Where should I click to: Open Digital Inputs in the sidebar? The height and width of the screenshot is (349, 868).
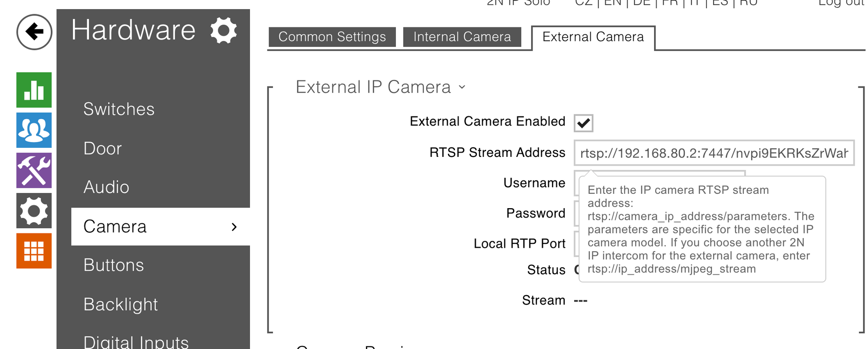coord(136,342)
